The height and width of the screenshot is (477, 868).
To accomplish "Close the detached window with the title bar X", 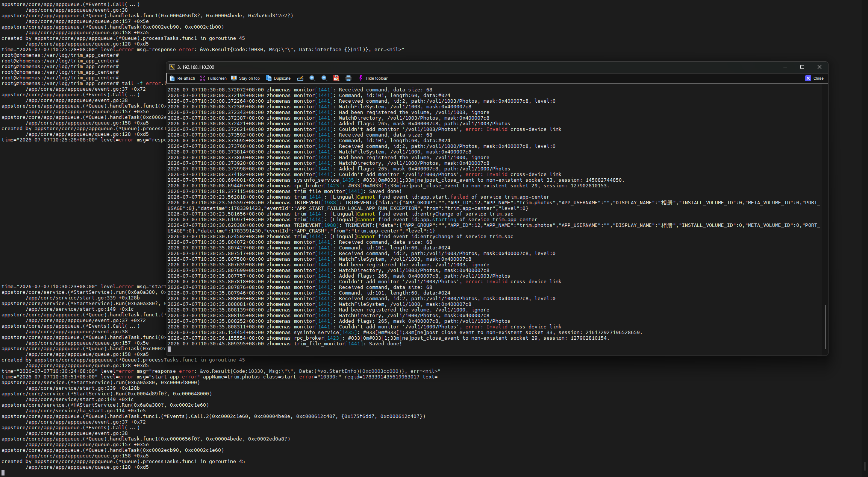I will coord(820,67).
